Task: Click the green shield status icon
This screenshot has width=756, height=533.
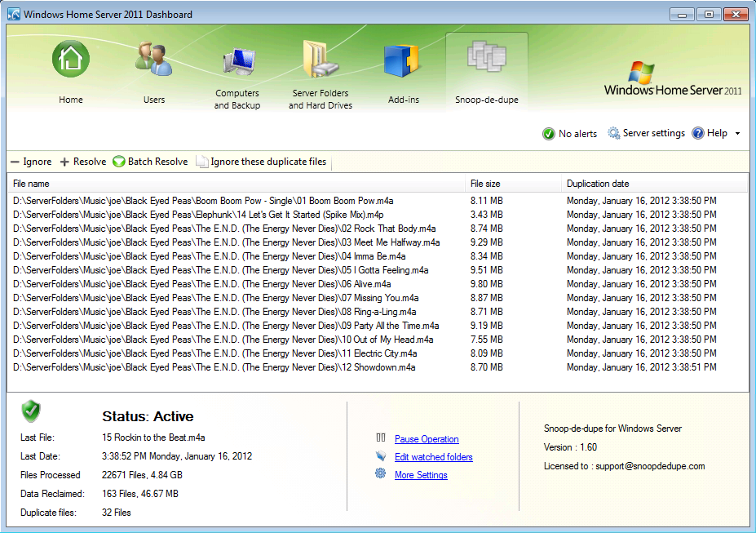Action: coord(31,411)
